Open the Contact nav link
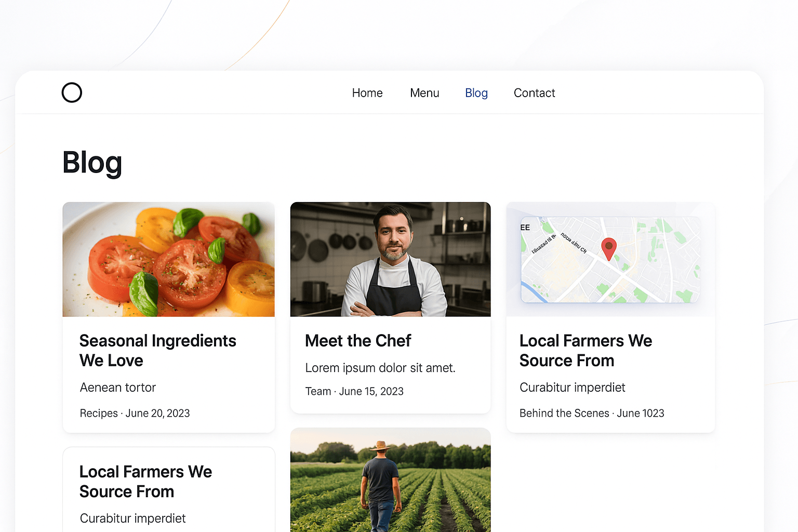Viewport: 798px width, 532px height. coord(534,93)
